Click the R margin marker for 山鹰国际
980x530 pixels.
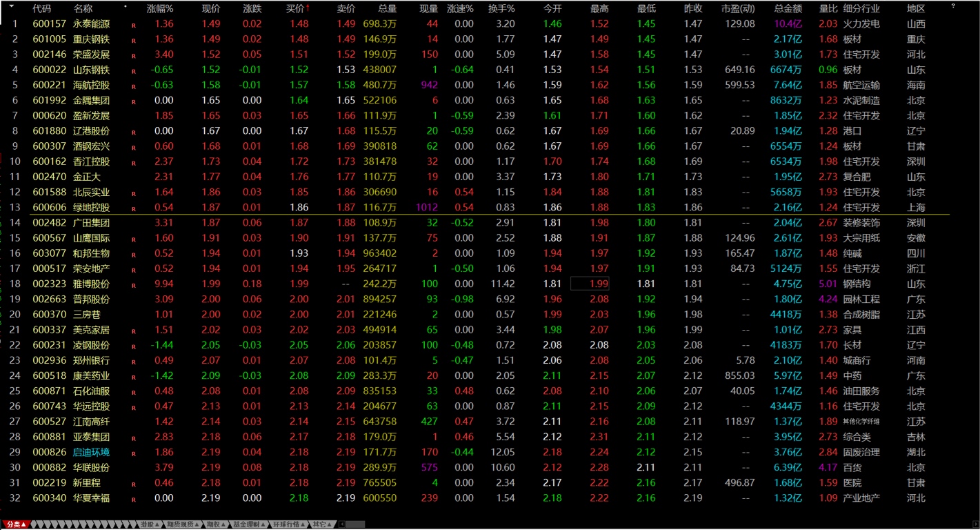coord(134,239)
